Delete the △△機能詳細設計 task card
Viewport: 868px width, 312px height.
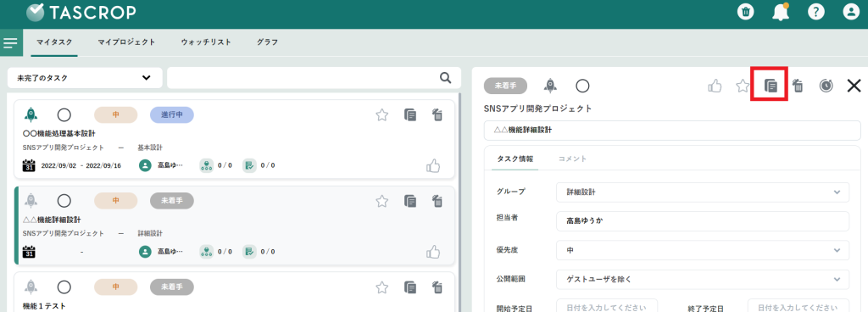437,201
